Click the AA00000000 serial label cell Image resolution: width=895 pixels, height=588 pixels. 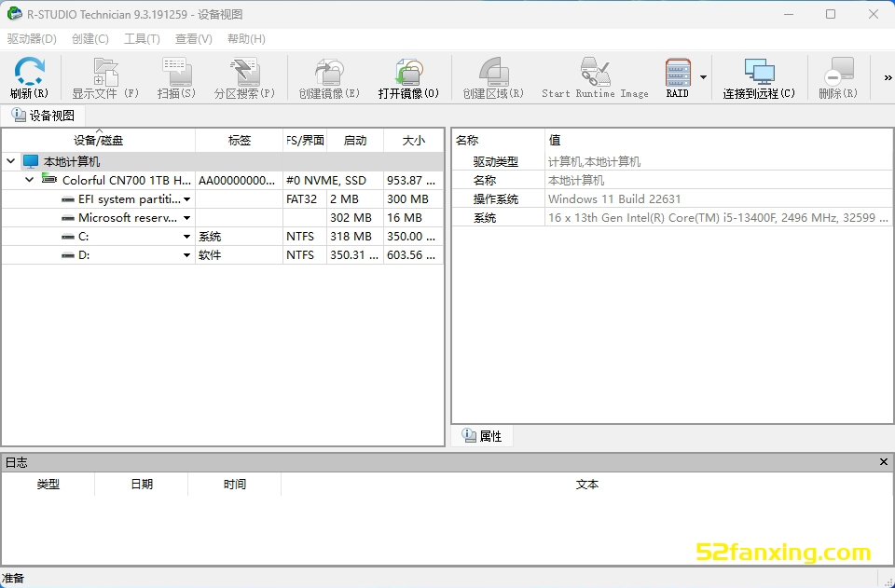(x=240, y=180)
